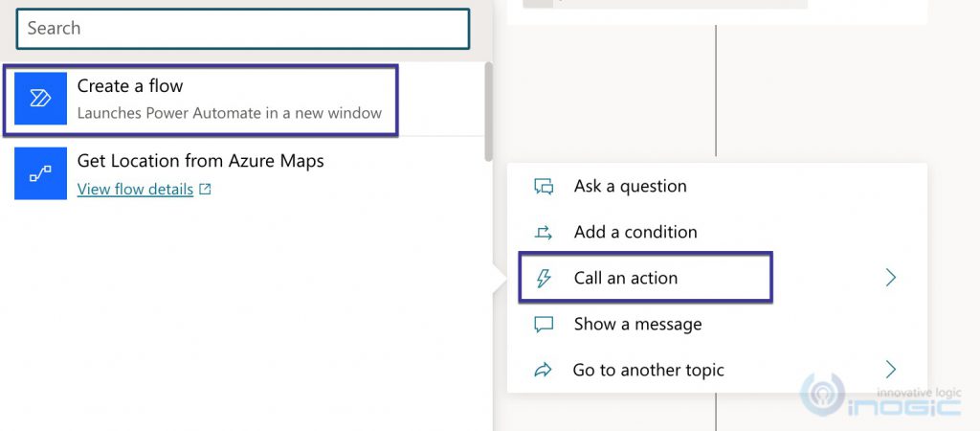
Task: Click the Show a message bubble icon
Action: click(x=544, y=325)
